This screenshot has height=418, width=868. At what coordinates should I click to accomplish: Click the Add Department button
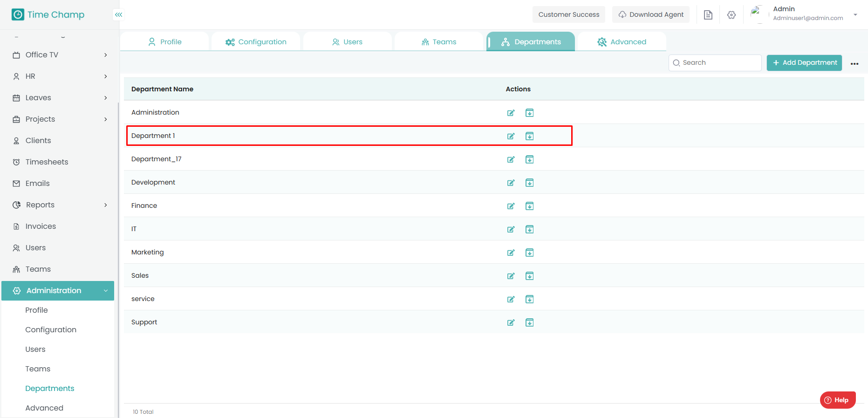coord(804,63)
